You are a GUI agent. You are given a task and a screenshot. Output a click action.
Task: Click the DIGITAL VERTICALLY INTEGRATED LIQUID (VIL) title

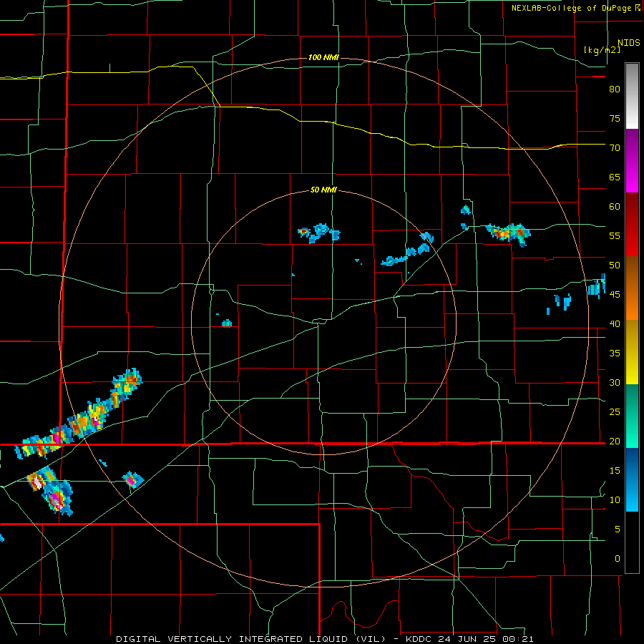[x=250, y=639]
